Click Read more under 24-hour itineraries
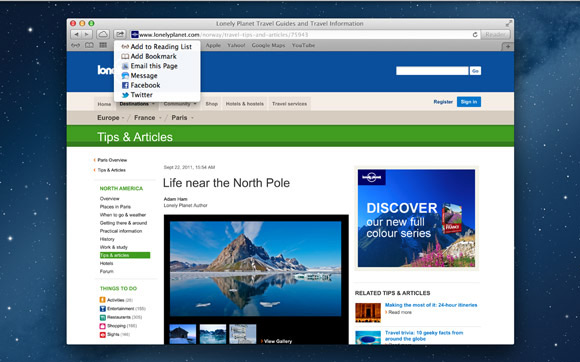Screen dimensions: 580x362 [399, 312]
